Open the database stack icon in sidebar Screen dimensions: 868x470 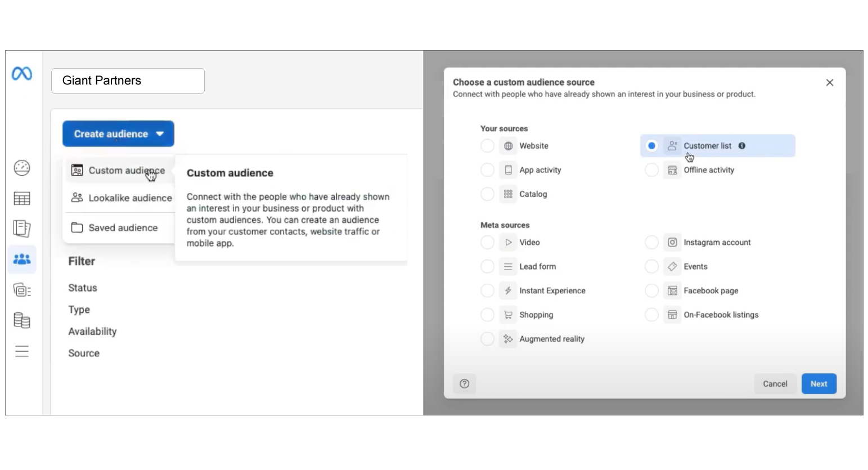22,320
